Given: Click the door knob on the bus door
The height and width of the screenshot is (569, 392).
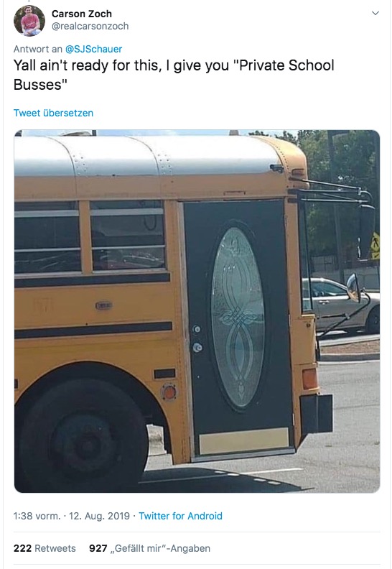Looking at the screenshot, I should (x=197, y=348).
